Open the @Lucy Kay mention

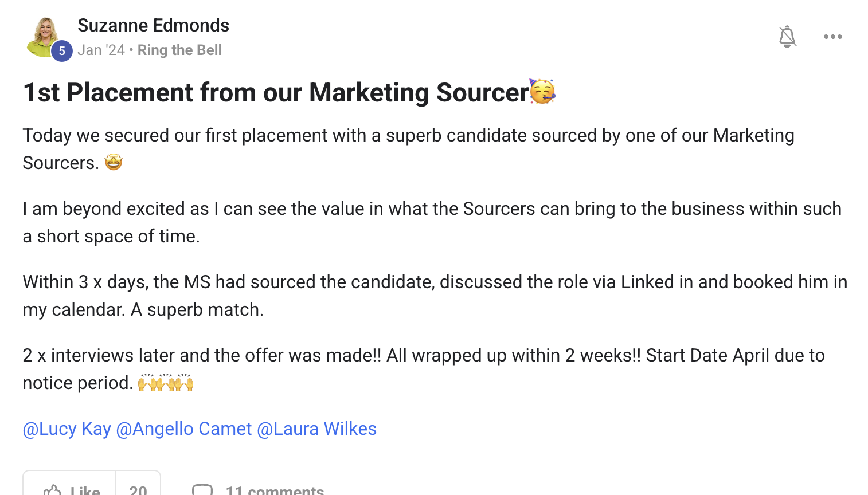click(x=67, y=429)
